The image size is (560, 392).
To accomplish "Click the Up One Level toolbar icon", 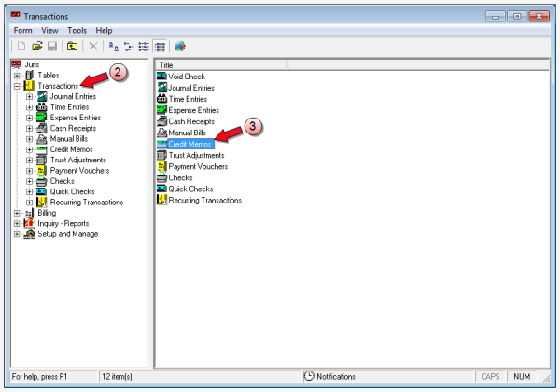I will coord(72,46).
